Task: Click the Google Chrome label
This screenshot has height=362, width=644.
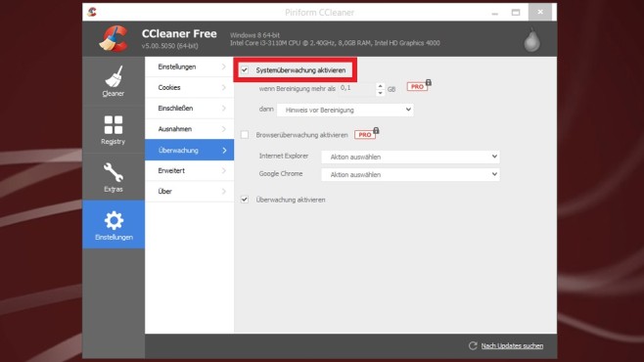Action: pyautogui.click(x=281, y=173)
